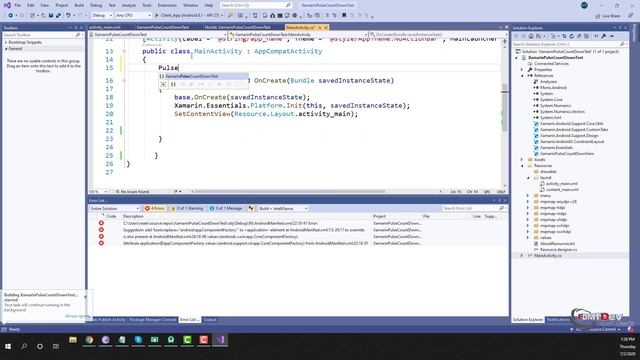Toggle the 0 of 1 Warning filter
This screenshot has height=360, width=640.
coord(187,209)
